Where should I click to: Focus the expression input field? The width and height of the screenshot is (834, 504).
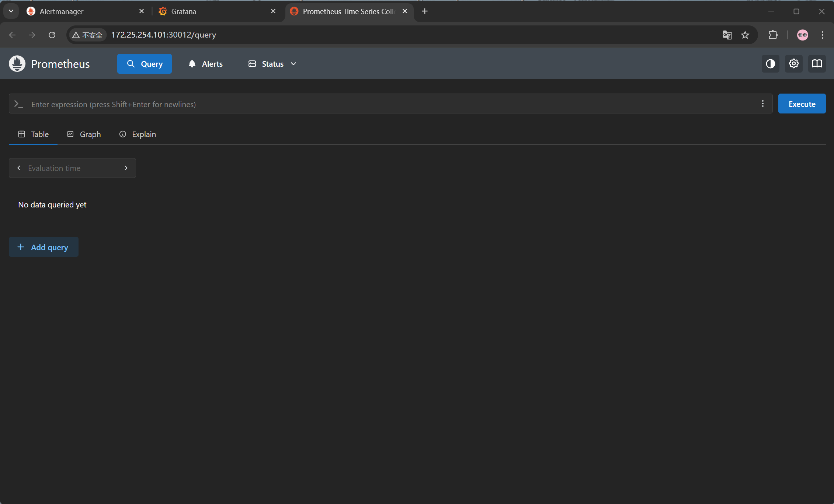[391, 104]
